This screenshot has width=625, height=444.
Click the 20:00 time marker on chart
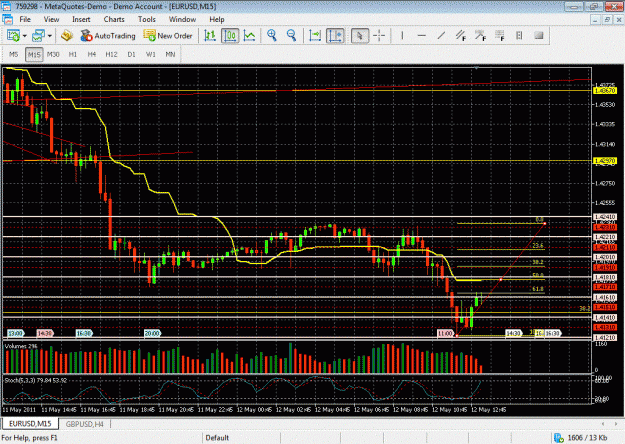152,333
